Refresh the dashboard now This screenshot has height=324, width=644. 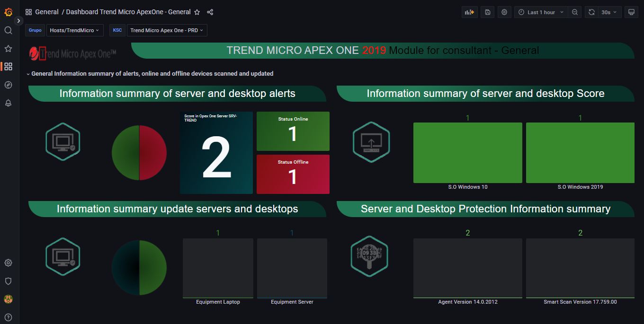coord(591,12)
